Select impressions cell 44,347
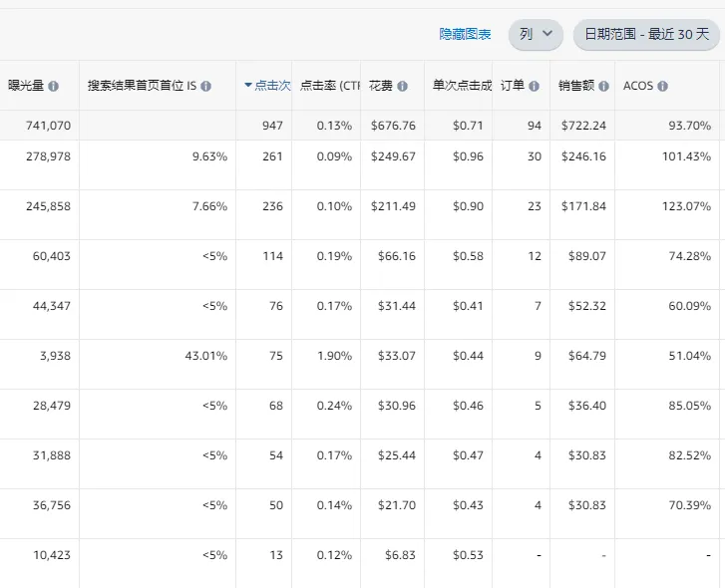The image size is (725, 588). coord(52,306)
